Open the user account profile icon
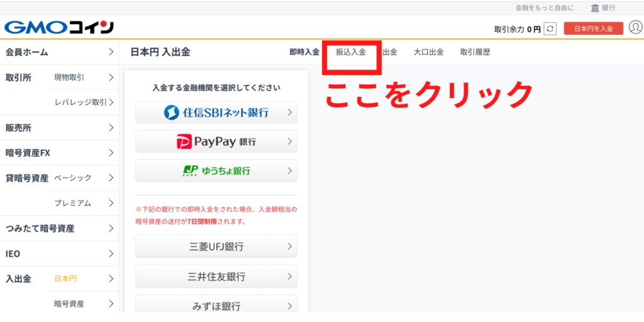Viewport: 644px width, 322px height. (636, 28)
